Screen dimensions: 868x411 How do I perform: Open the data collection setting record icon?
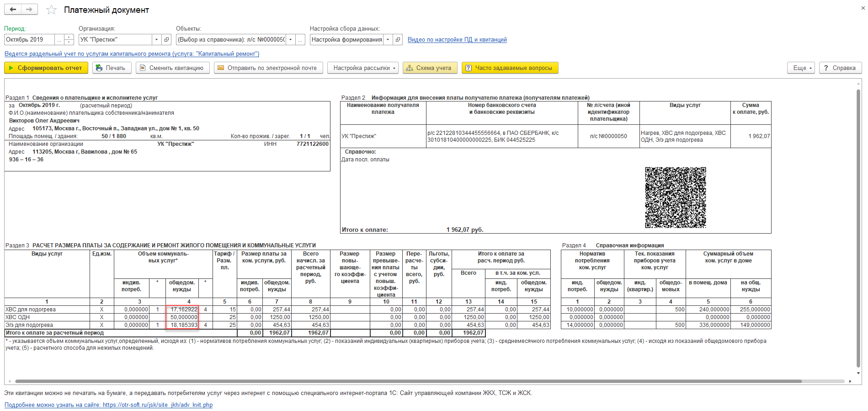point(398,40)
